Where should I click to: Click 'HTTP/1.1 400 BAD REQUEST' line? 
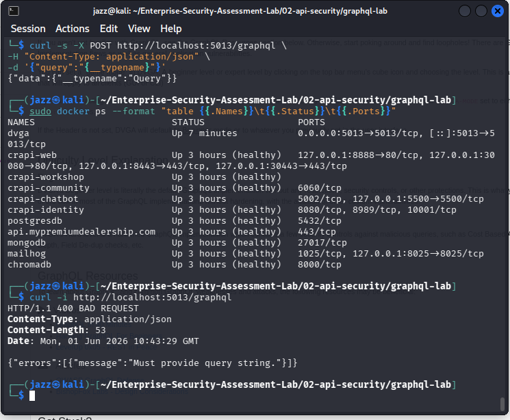pos(73,309)
